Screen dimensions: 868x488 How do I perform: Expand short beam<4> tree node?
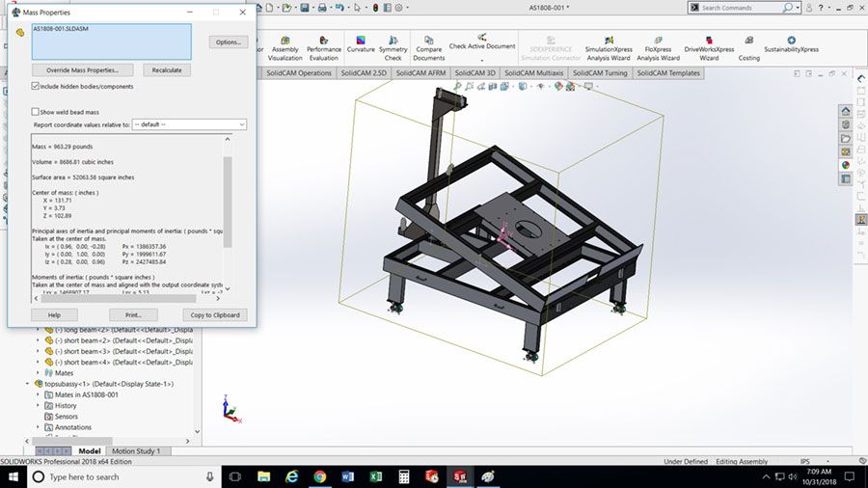click(39, 363)
